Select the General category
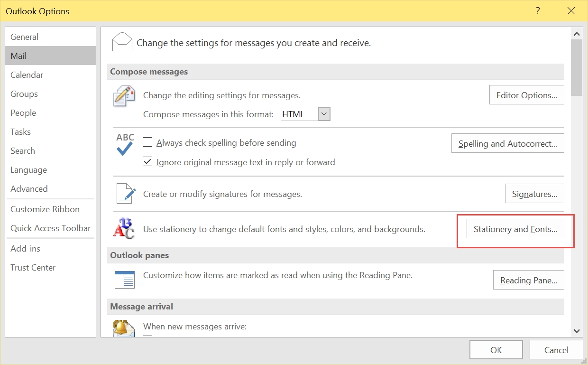The image size is (588, 365). coord(50,37)
